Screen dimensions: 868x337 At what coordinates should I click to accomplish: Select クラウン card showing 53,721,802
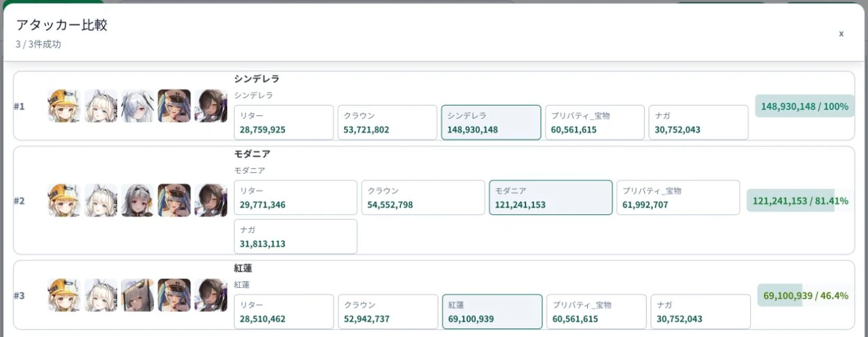coord(388,123)
